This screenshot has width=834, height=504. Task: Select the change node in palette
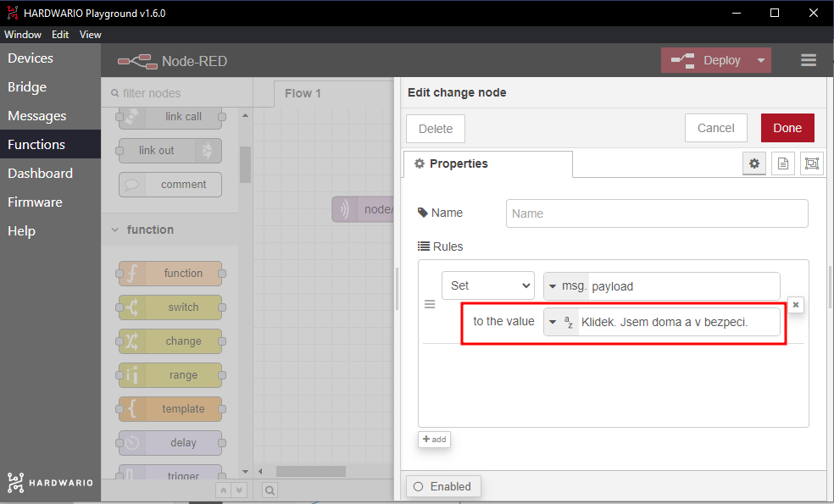[x=170, y=341]
